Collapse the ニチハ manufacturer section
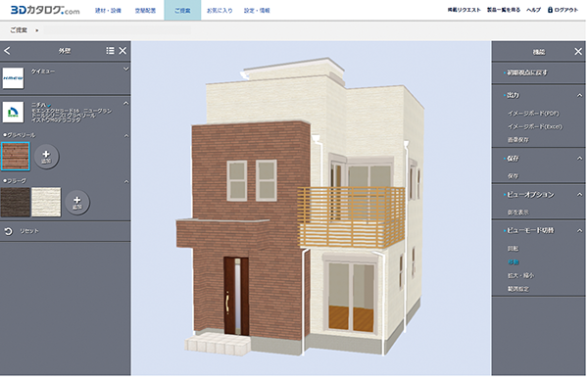Viewport: 588px width, 379px height. pyautogui.click(x=126, y=103)
